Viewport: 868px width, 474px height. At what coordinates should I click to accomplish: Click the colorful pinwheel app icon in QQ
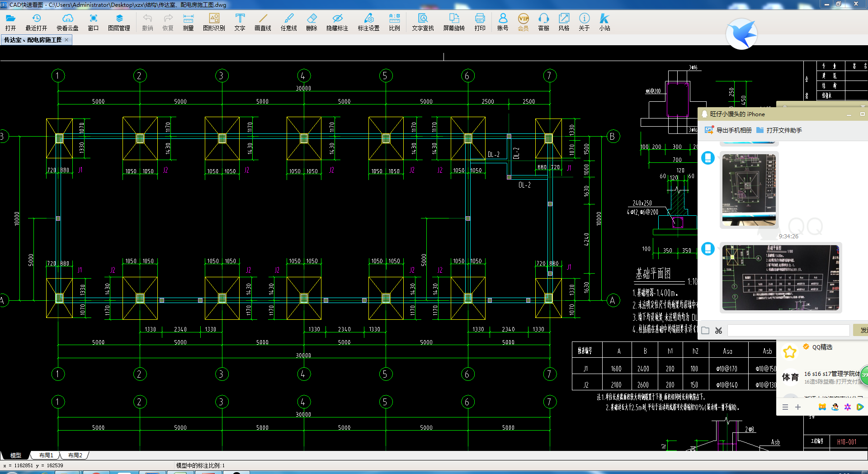848,407
